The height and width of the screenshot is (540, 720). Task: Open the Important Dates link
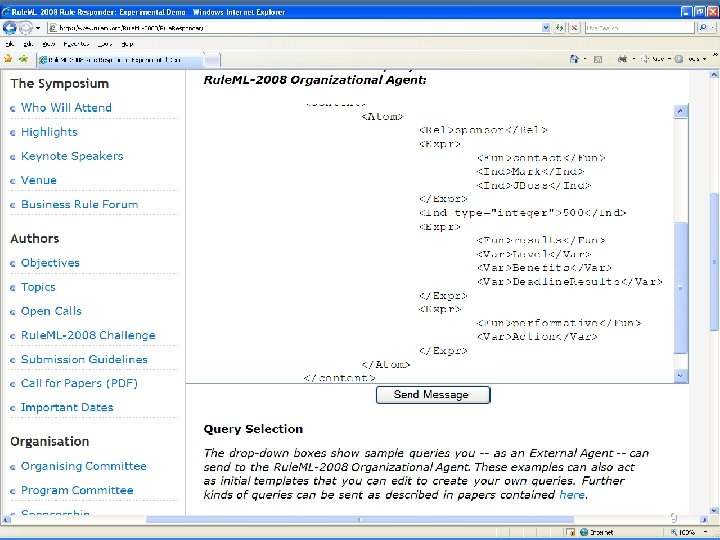point(67,407)
